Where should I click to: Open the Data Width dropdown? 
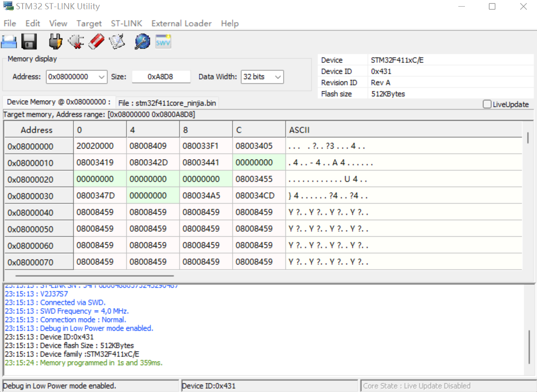(x=278, y=77)
